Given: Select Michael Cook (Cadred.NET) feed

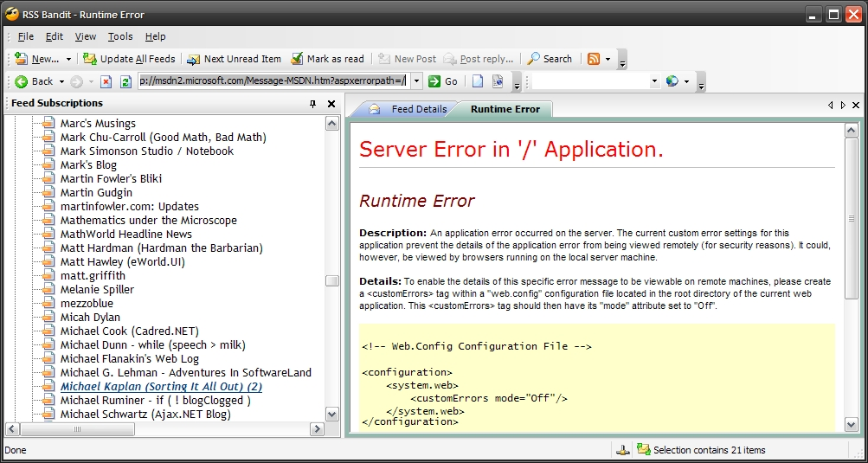Looking at the screenshot, I should pos(130,331).
